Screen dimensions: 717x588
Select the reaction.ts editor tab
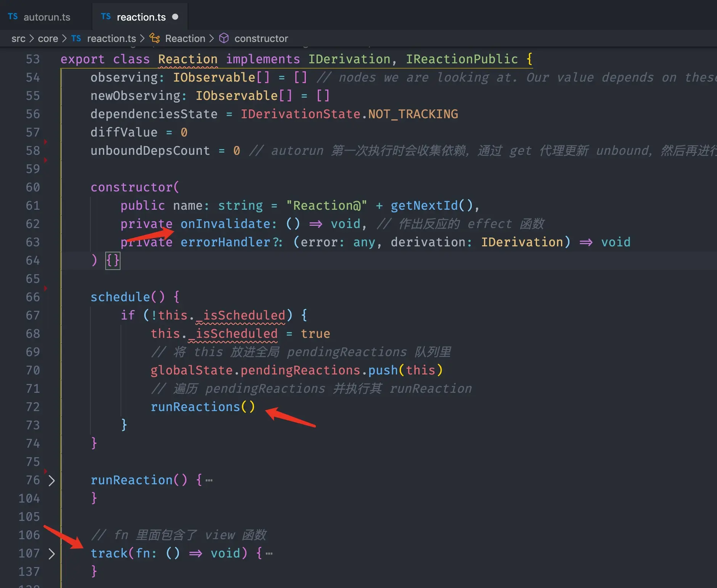(x=140, y=17)
